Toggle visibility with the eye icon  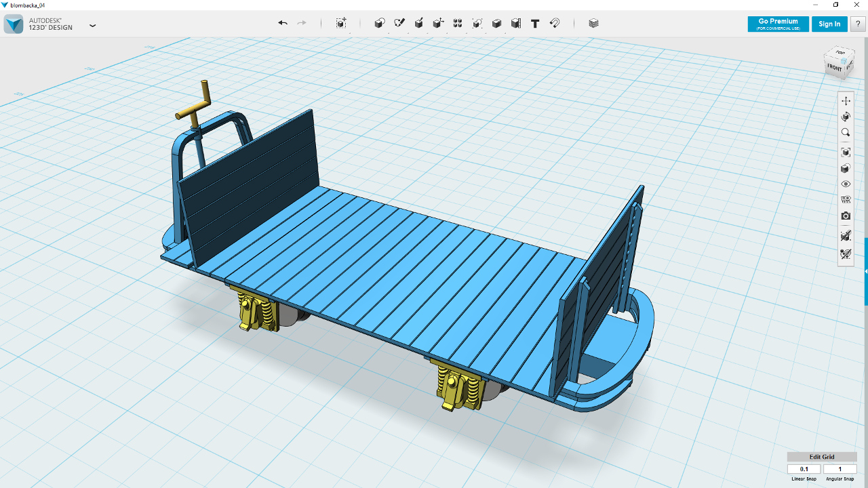click(x=846, y=184)
